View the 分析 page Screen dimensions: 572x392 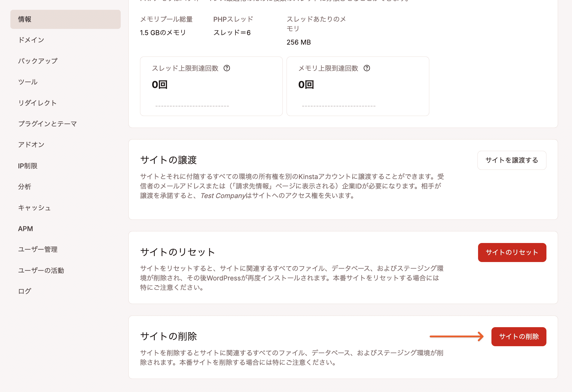(x=25, y=187)
